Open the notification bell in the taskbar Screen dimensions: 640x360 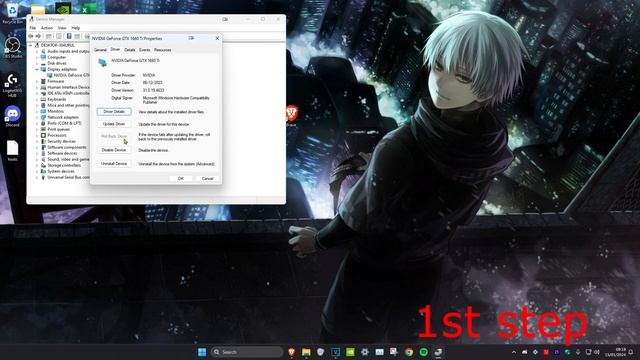point(631,352)
